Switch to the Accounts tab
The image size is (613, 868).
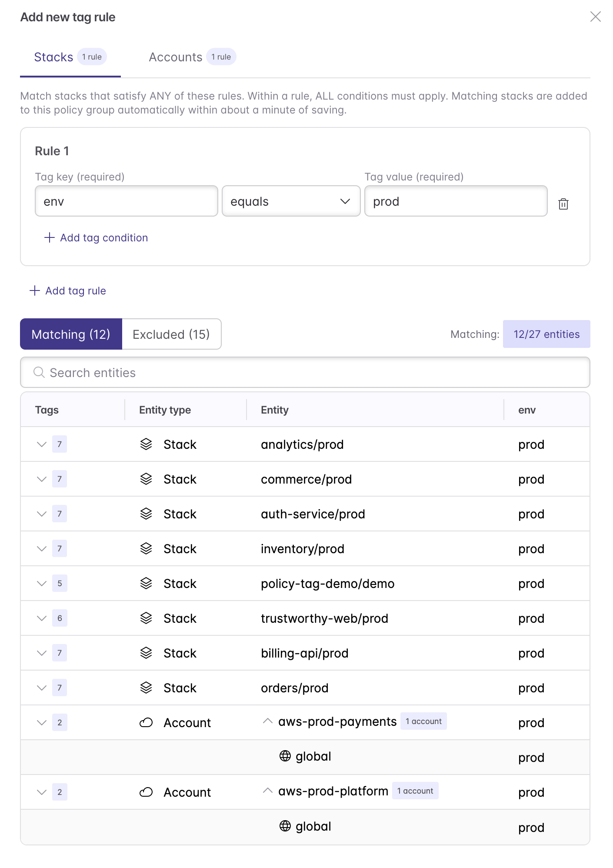click(x=192, y=57)
